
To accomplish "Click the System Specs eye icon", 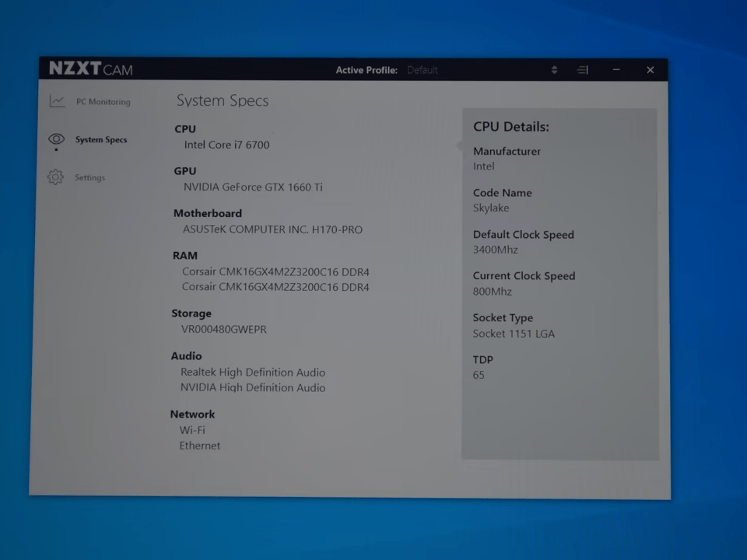I will [57, 139].
